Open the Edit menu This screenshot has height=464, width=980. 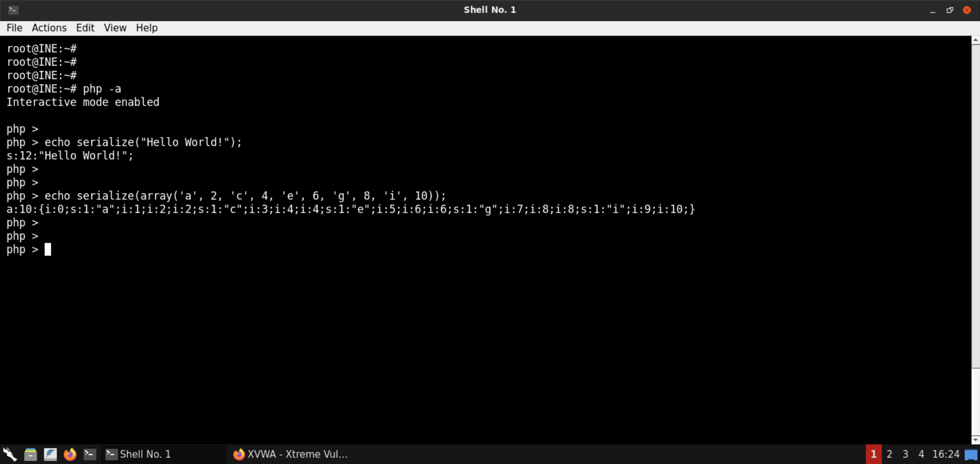coord(85,28)
